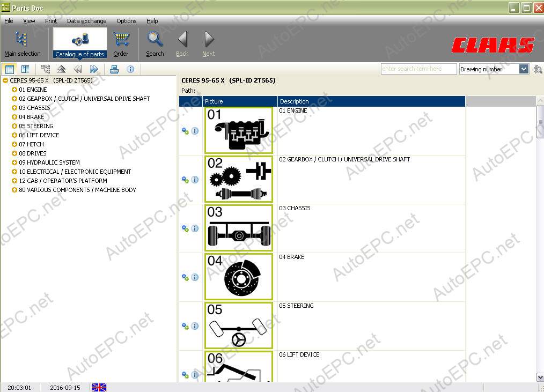
Task: Open the Print menu
Action: tap(51, 21)
